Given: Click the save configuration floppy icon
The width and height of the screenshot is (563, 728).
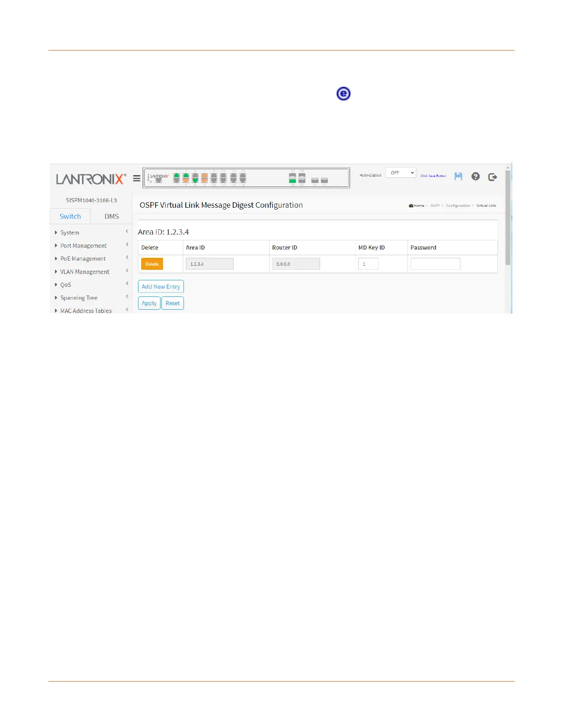Looking at the screenshot, I should pyautogui.click(x=458, y=176).
